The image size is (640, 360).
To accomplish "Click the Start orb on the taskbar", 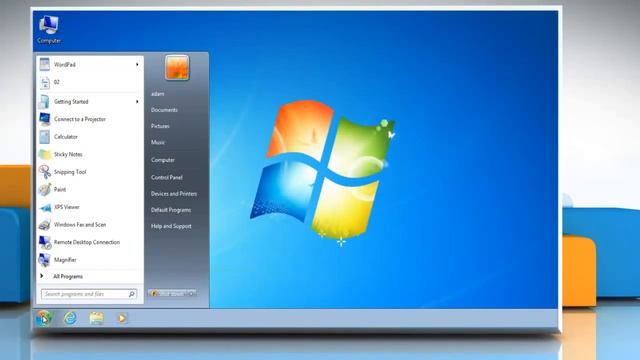I will click(x=44, y=318).
